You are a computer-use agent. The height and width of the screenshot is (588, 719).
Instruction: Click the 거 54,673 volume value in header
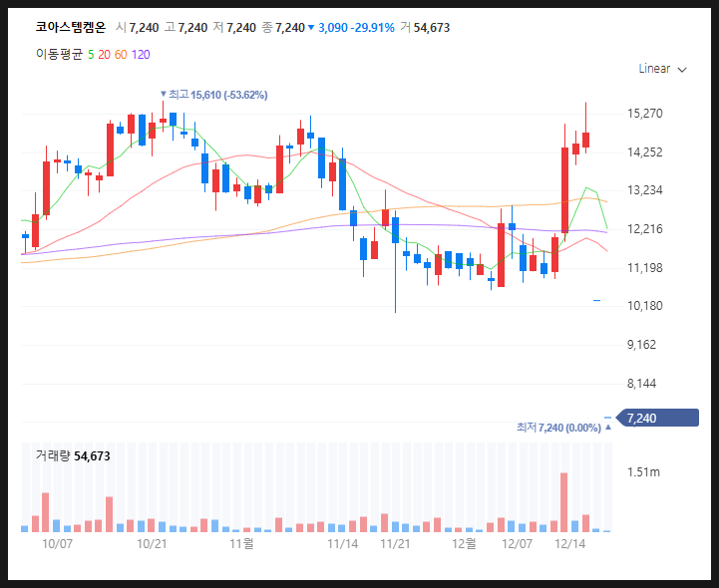(x=425, y=28)
